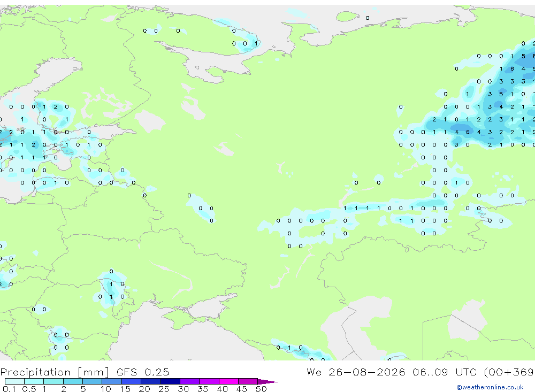Screen dimensions: 535x392
Task: Open the weatheronline.co.uk copyright link
Action: click(x=490, y=387)
